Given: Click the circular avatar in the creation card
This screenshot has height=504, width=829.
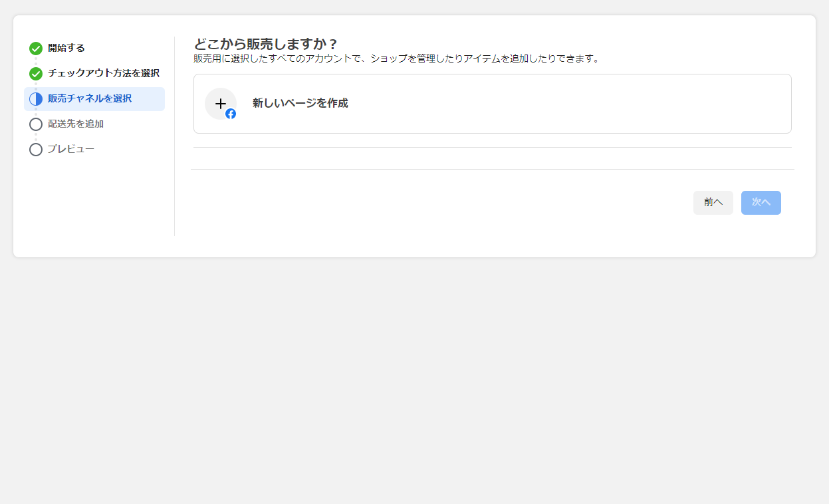Looking at the screenshot, I should tap(221, 104).
